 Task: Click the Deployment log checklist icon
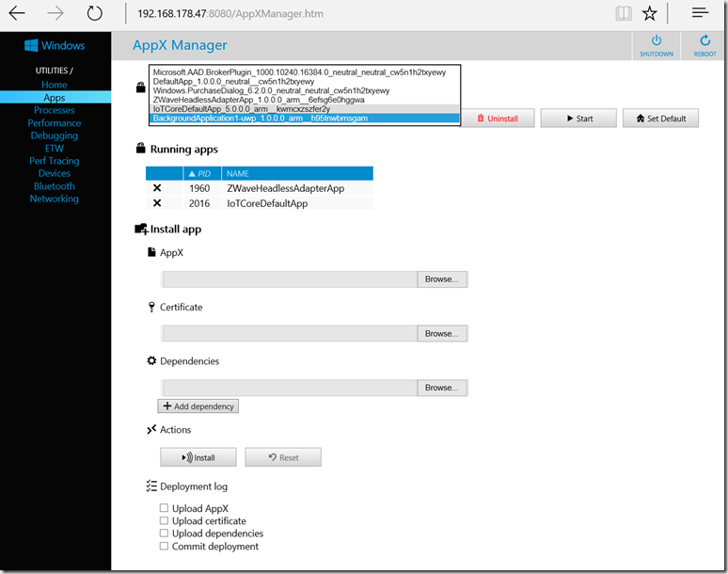coord(151,486)
